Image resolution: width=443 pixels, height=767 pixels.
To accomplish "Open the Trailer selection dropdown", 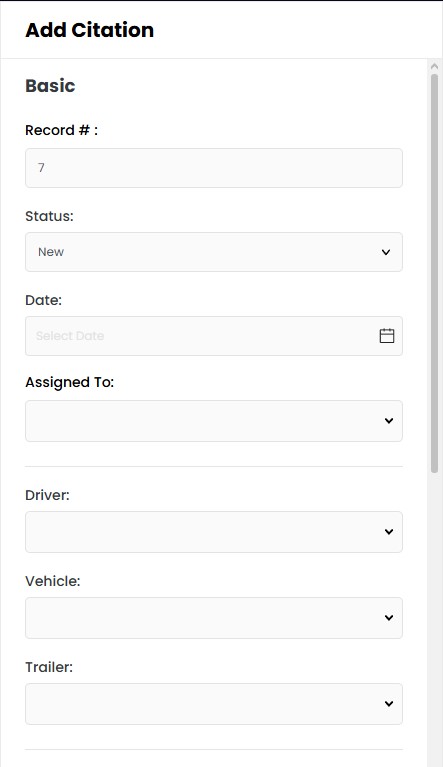I will point(214,704).
